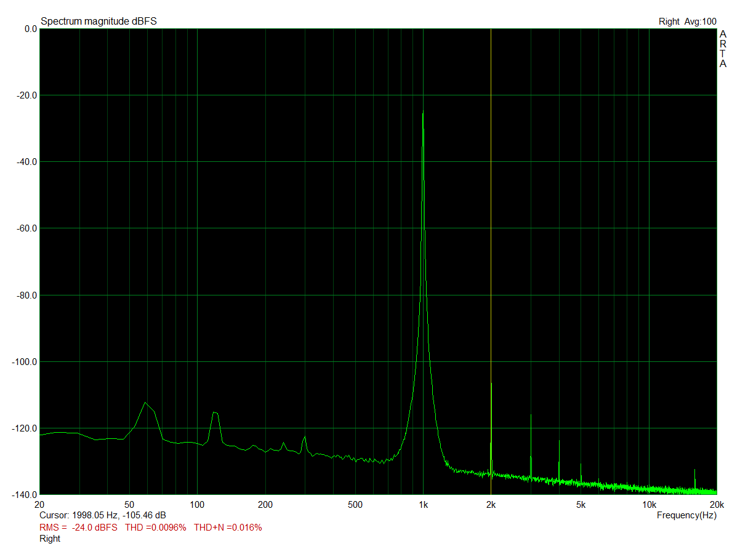
Task: Click the 'THD =0.0096%' value
Action: [155, 528]
